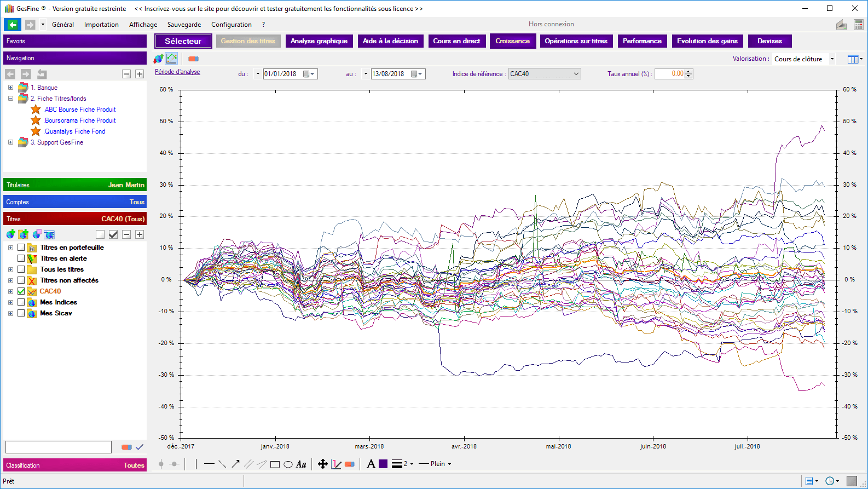The width and height of the screenshot is (868, 489).
Task: Open the Sauvegarde menu
Action: [184, 25]
